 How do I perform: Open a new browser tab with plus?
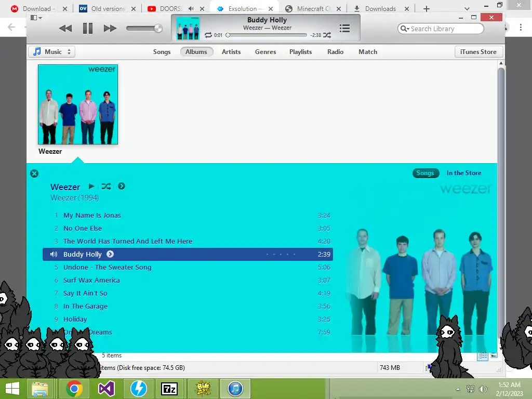click(427, 9)
